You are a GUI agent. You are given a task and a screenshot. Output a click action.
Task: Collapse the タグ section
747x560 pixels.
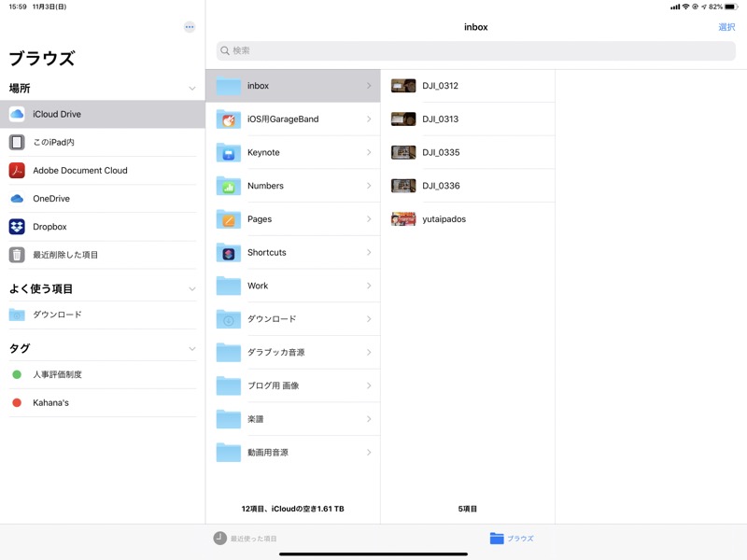(192, 349)
